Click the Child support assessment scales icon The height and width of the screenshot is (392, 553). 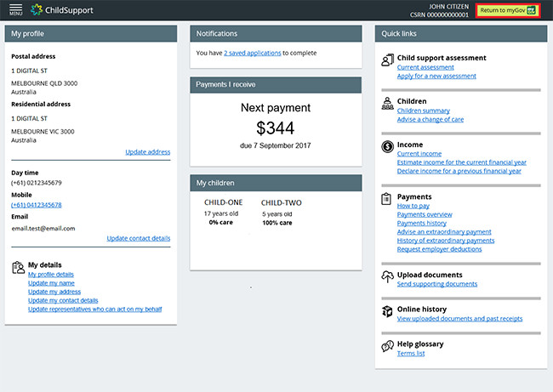point(386,59)
